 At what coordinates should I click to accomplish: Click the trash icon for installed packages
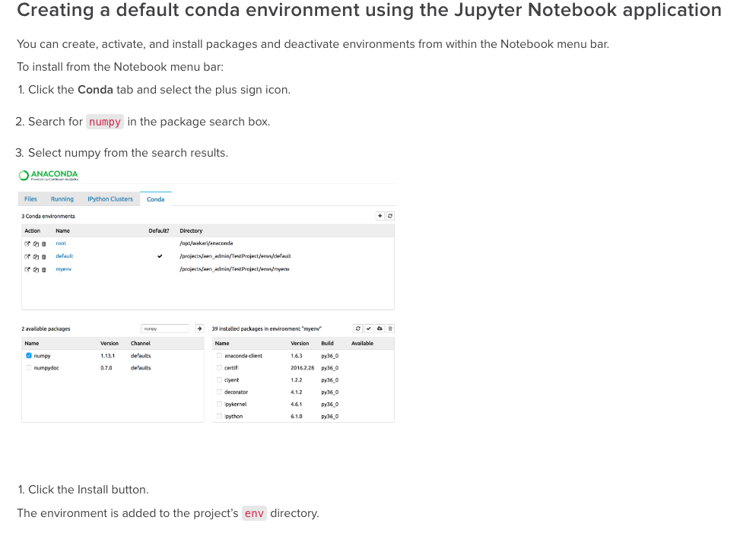click(389, 328)
